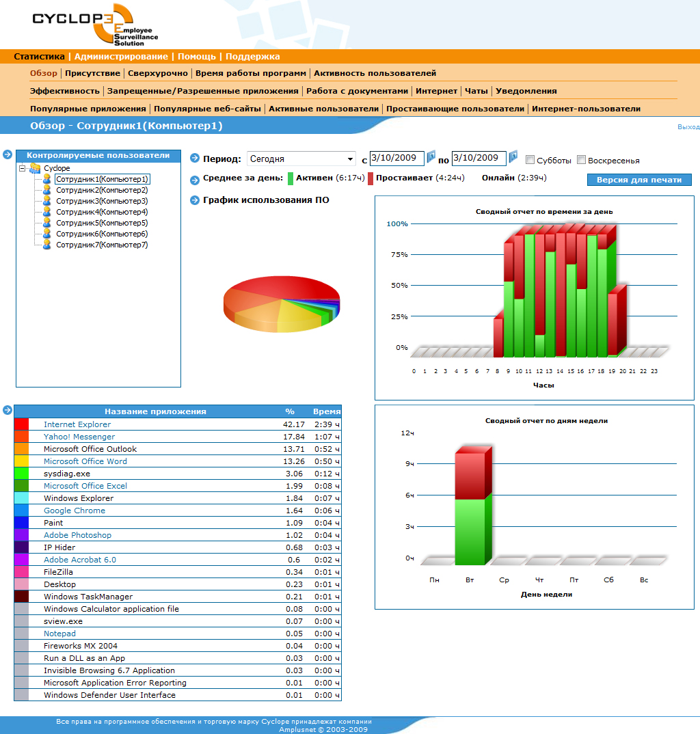Open the Yahoo! Messenger application link

pos(79,436)
